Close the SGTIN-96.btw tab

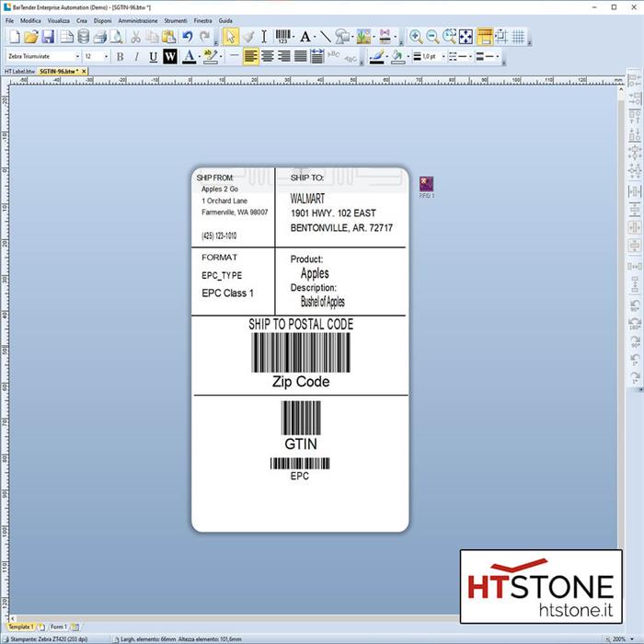pyautogui.click(x=84, y=71)
